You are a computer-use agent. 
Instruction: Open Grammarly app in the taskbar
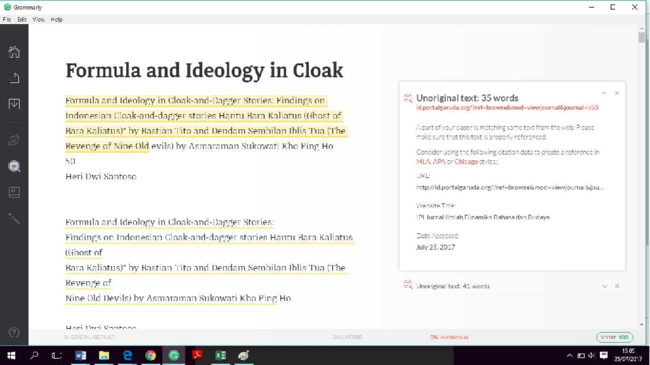click(x=174, y=355)
